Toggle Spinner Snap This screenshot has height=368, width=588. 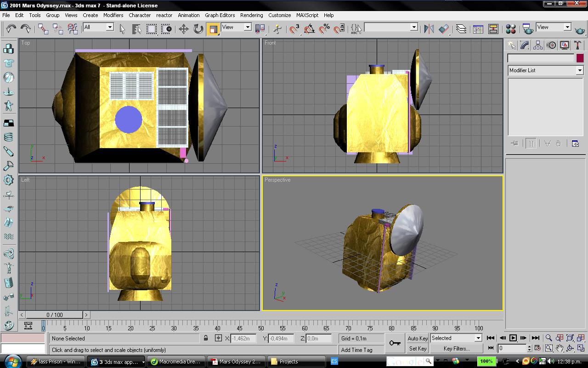339,29
